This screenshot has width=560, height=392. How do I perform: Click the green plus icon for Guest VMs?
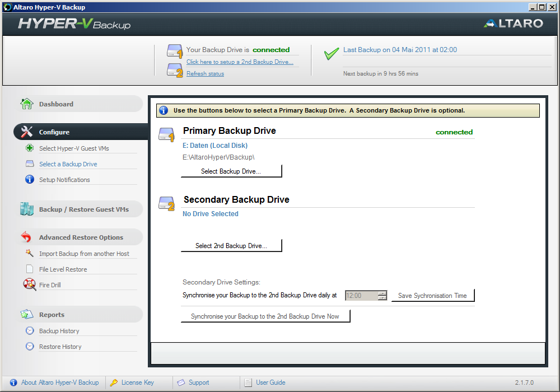(30, 148)
